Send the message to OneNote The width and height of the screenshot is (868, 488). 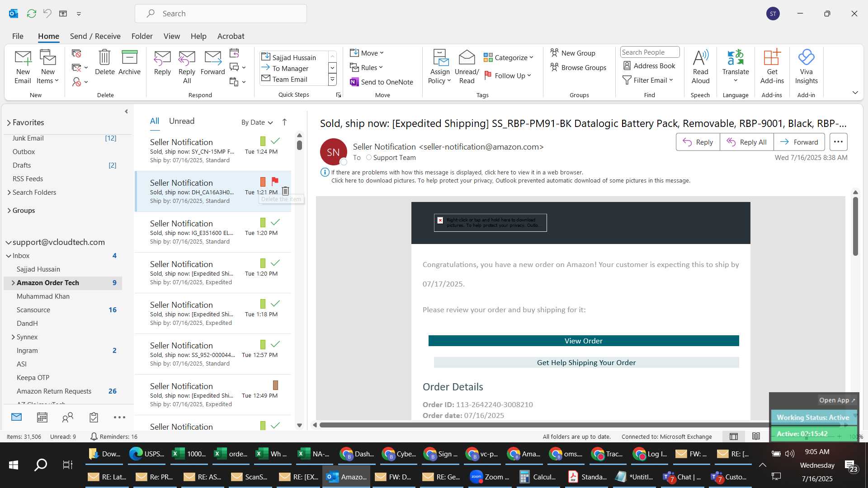point(382,82)
